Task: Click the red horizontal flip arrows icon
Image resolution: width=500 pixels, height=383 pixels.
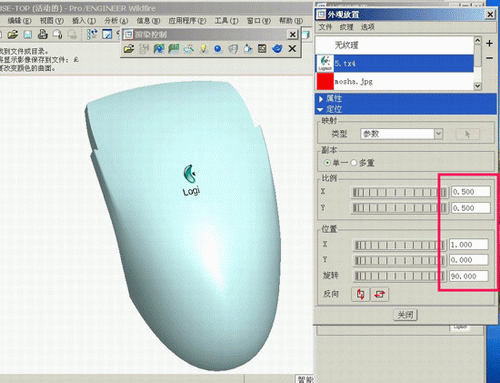Action: (379, 294)
